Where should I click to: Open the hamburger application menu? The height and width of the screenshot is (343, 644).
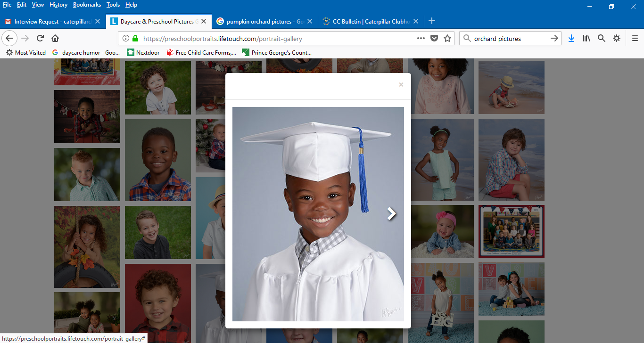635,38
